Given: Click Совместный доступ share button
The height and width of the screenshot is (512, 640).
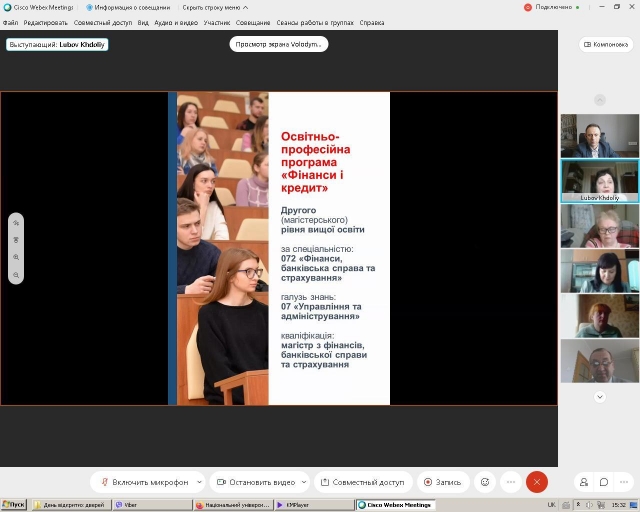Looking at the screenshot, I should click(x=362, y=482).
